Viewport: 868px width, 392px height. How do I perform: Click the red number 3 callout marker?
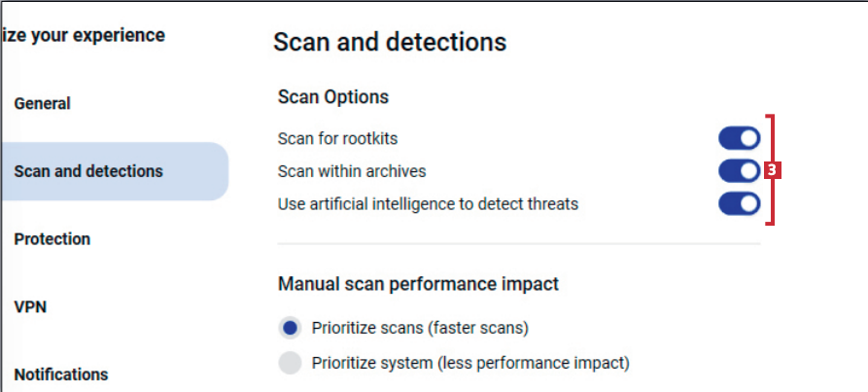click(772, 170)
